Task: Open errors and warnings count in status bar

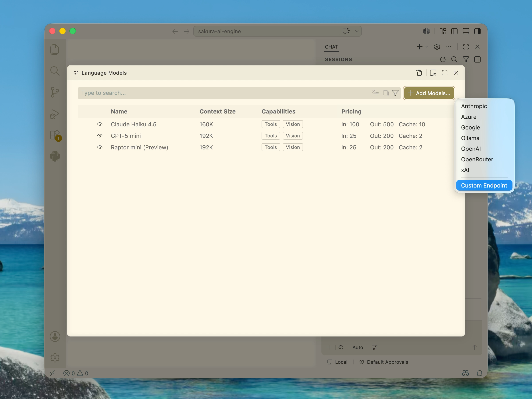Action: coord(76,373)
